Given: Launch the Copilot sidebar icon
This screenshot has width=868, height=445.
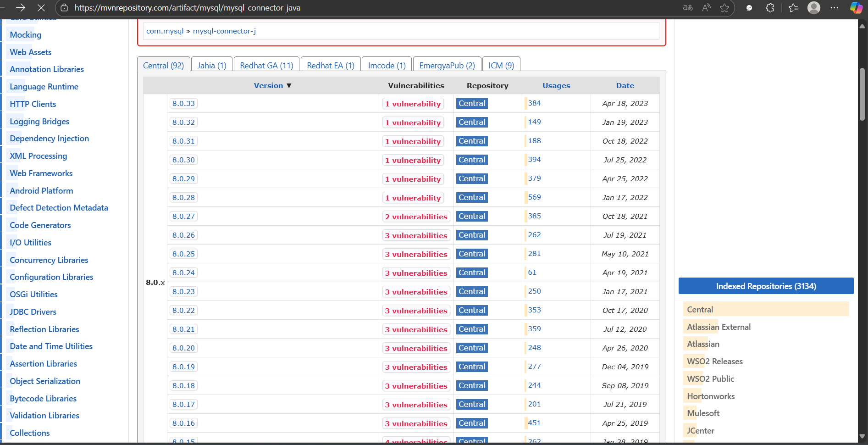Looking at the screenshot, I should click(856, 8).
